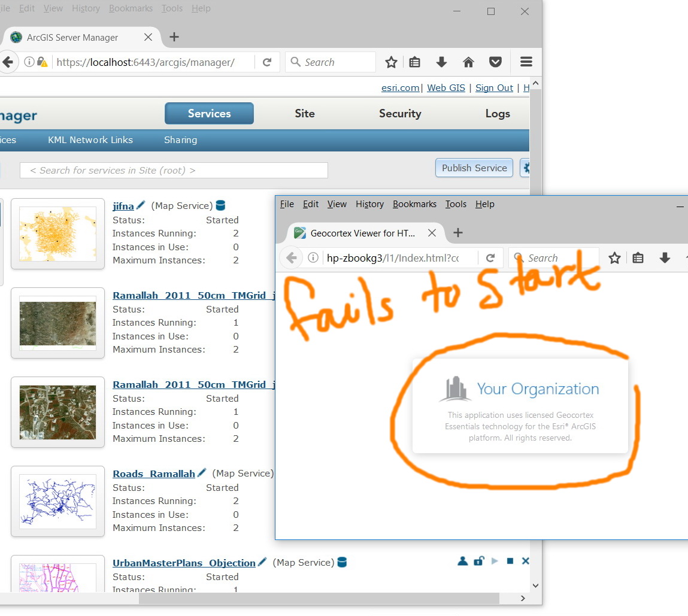
Task: Click site info icon in ArcGIS address bar
Action: [29, 62]
